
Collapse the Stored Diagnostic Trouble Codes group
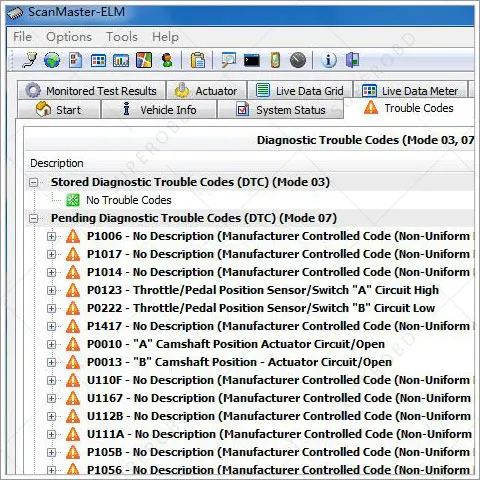tap(33, 182)
